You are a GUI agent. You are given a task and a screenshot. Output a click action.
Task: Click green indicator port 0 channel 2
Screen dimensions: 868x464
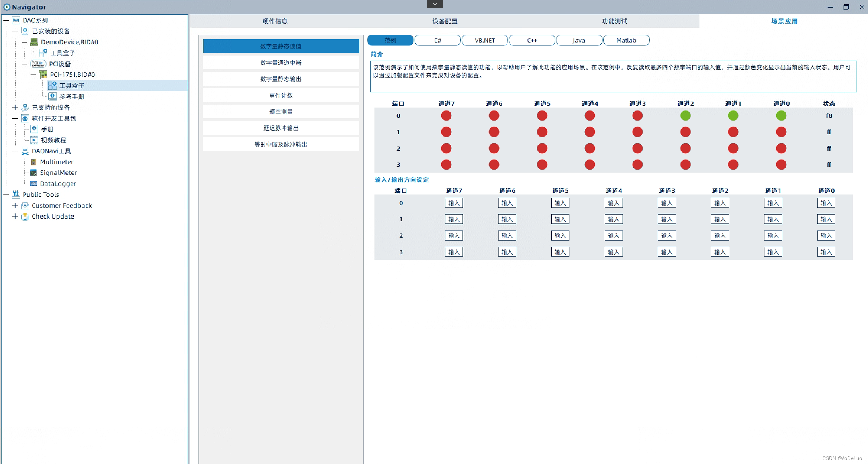pos(685,116)
